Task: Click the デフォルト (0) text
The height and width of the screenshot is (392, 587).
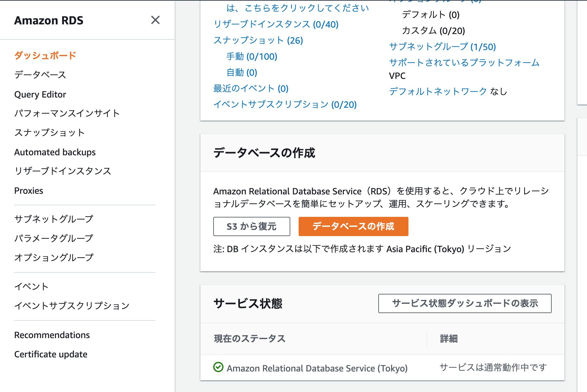Action: 431,15
